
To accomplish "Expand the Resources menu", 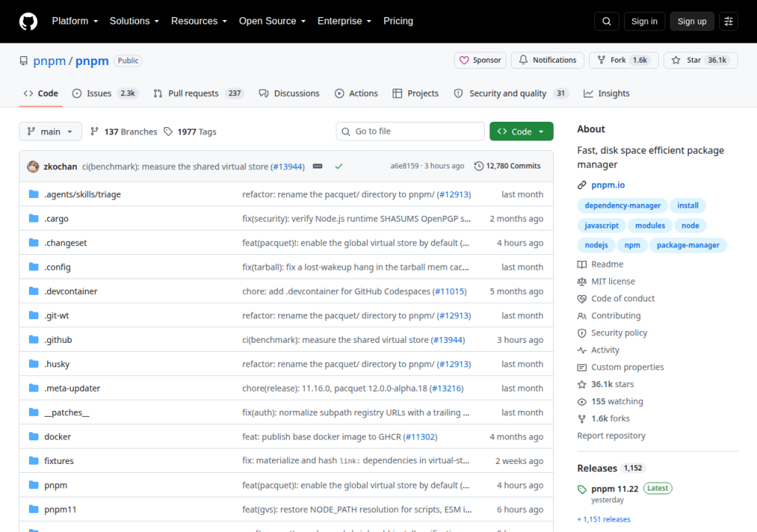I will click(x=199, y=21).
